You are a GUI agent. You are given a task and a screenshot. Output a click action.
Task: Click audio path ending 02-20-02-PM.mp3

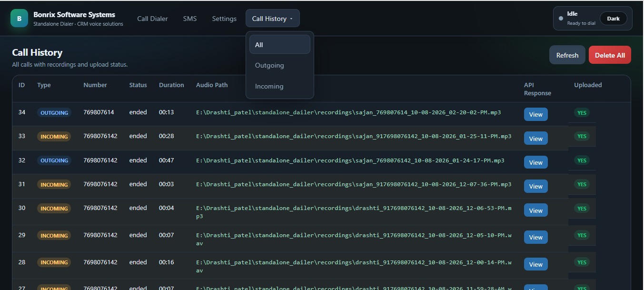[348, 112]
